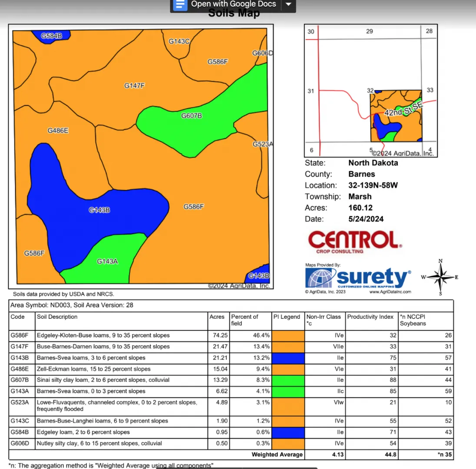This screenshot has height=469, width=476.
Task: Select the green G607B soil region
Action: 191,116
